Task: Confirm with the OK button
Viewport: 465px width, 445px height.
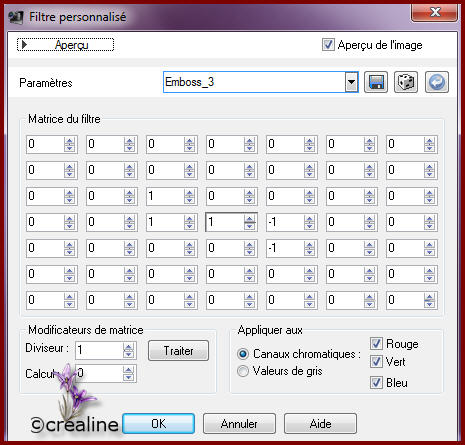Action: [158, 424]
